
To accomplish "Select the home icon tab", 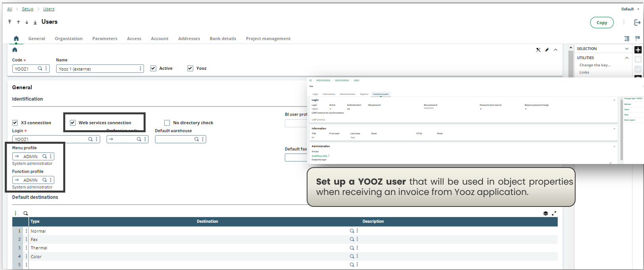I will click(x=16, y=39).
